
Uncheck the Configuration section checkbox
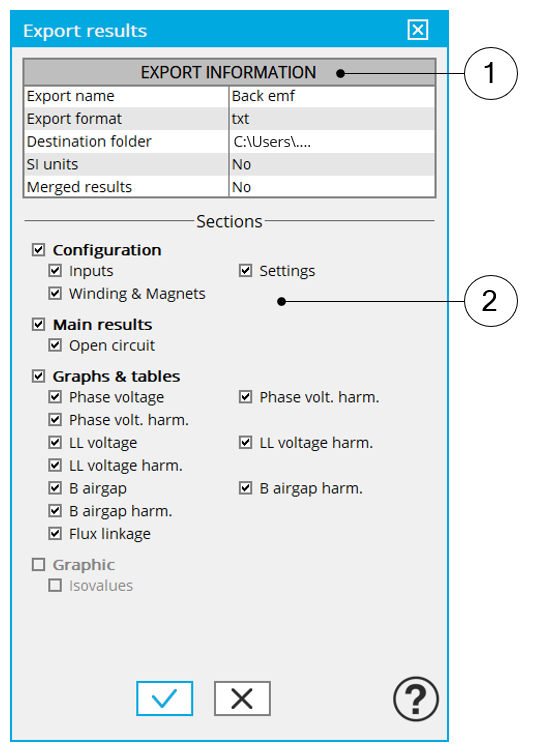point(39,250)
